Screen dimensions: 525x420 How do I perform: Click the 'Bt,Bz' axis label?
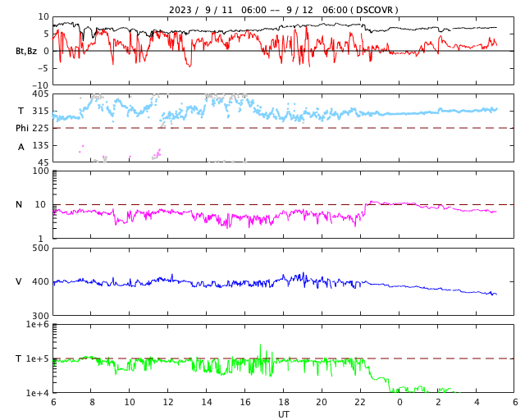tap(26, 51)
